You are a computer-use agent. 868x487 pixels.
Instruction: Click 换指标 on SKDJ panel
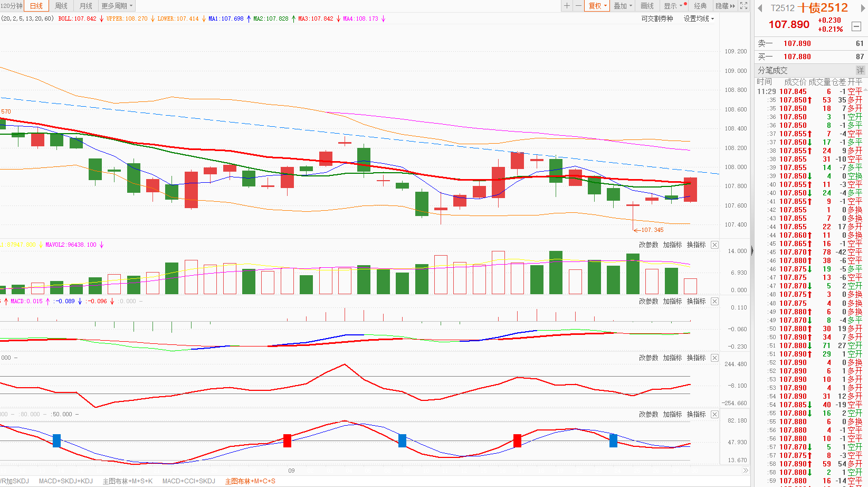[697, 415]
